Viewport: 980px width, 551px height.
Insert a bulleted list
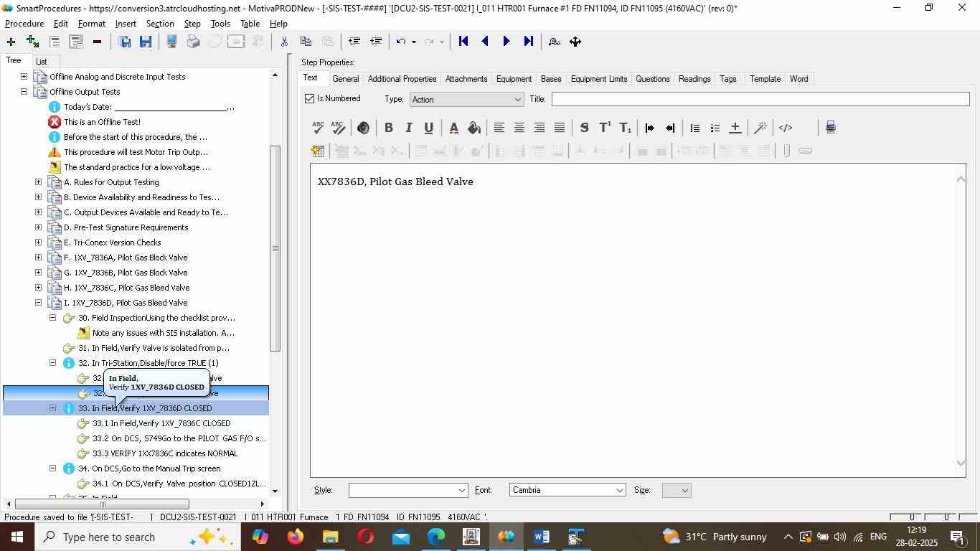pyautogui.click(x=694, y=128)
